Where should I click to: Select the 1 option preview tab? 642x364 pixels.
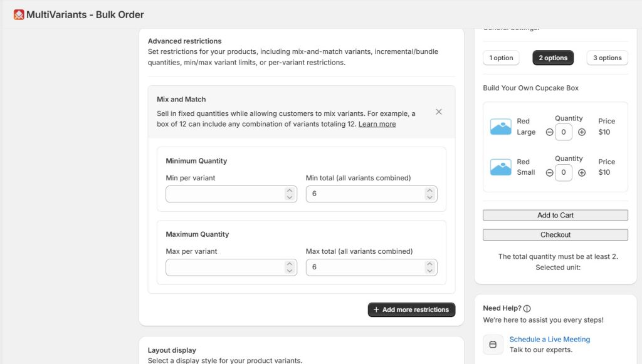pyautogui.click(x=501, y=58)
